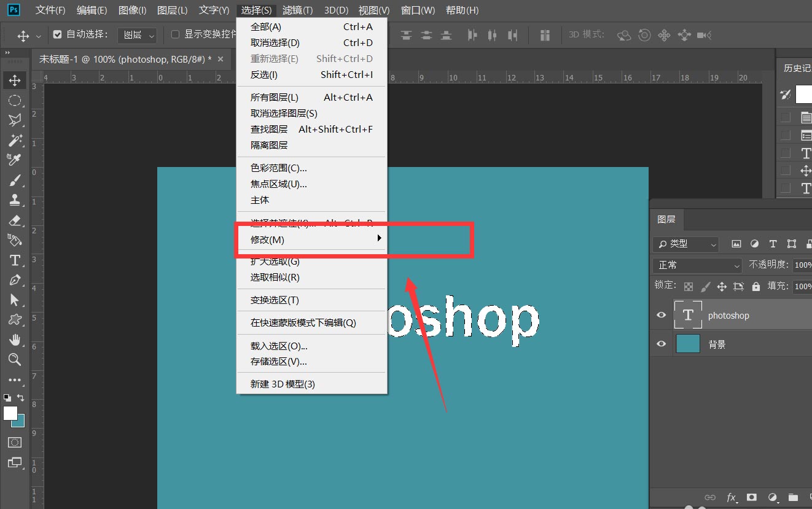812x509 pixels.
Task: Select the Move tool in the toolbox
Action: (15, 80)
